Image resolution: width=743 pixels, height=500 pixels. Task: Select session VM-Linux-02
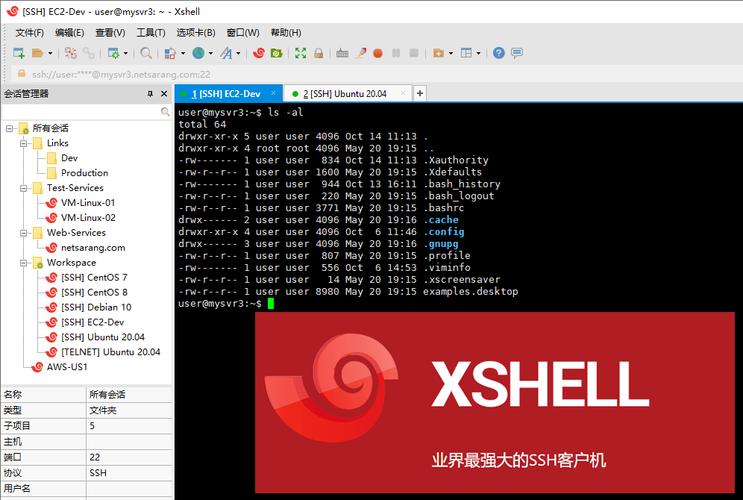click(x=88, y=218)
